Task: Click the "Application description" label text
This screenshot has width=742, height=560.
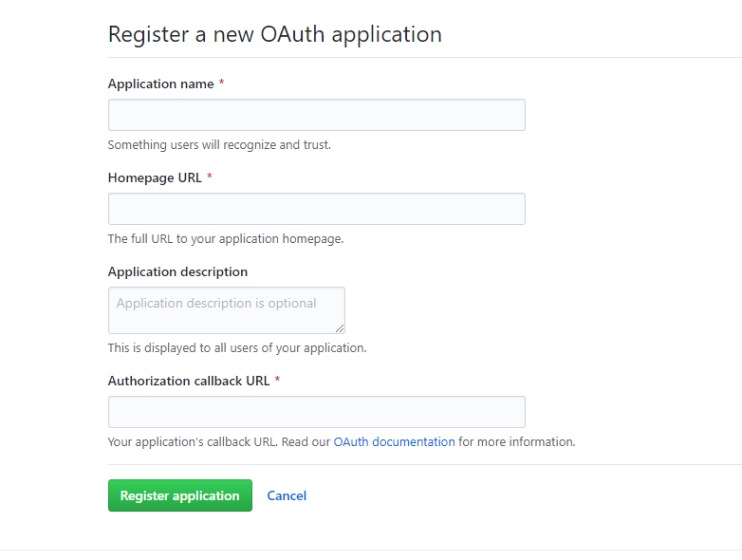Action: (x=177, y=271)
